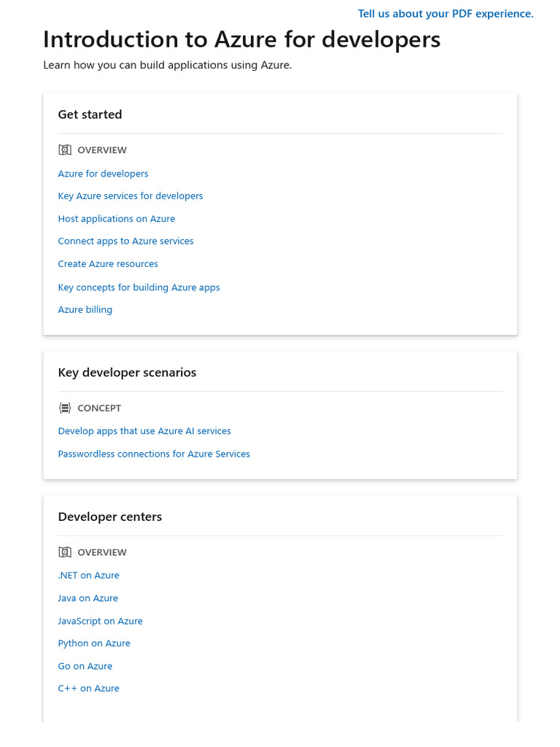Screen dimensions: 560x747
Task: Open the Azure for developers link
Action: tap(103, 174)
